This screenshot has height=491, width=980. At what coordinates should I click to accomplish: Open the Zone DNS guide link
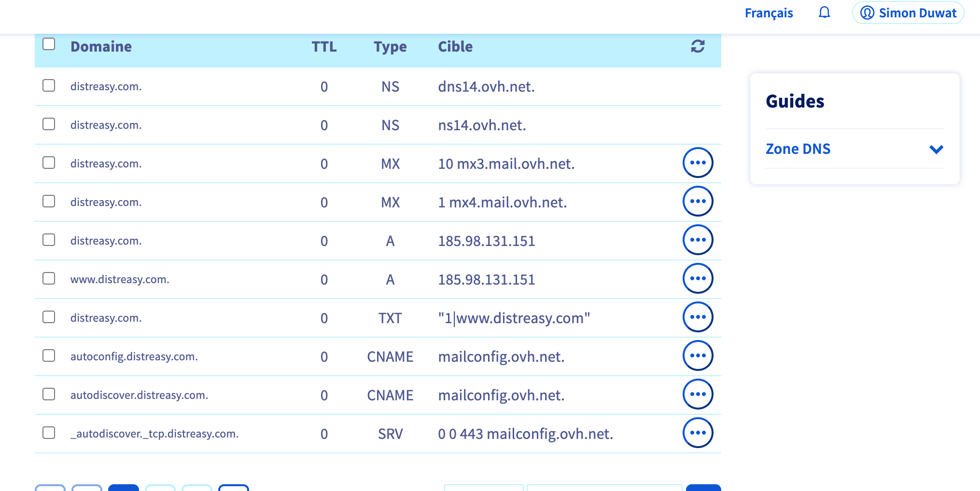pos(798,149)
